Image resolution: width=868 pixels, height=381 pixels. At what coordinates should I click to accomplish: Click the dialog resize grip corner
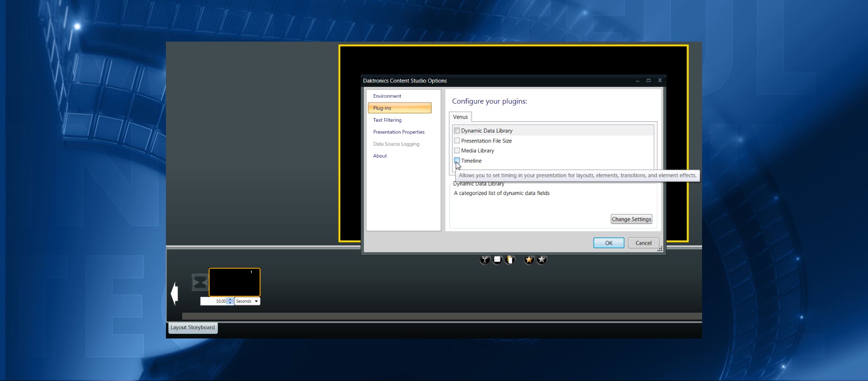click(x=660, y=249)
